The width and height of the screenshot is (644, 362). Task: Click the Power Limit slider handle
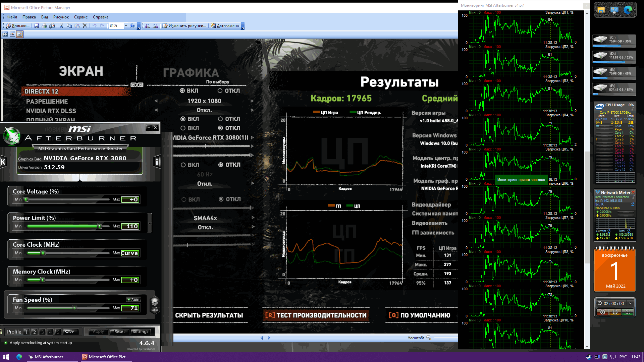point(100,226)
